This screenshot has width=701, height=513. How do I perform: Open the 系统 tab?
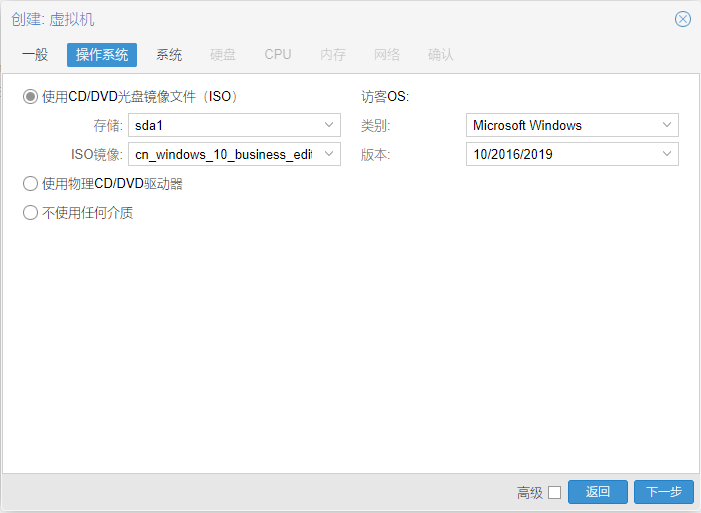(169, 55)
